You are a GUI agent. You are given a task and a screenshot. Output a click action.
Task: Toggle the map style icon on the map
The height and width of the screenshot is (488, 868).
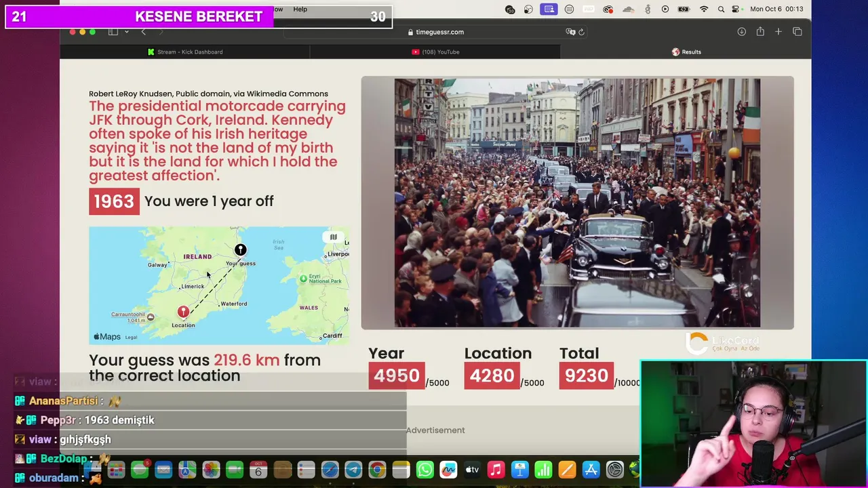333,237
